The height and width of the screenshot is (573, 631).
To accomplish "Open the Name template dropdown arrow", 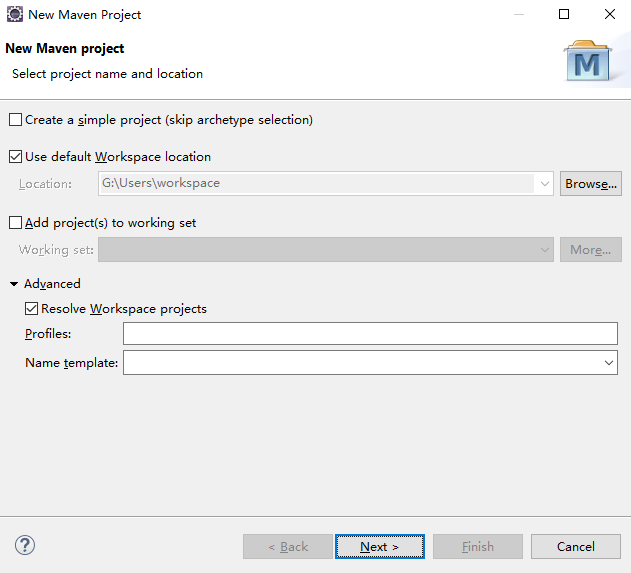I will pyautogui.click(x=608, y=363).
